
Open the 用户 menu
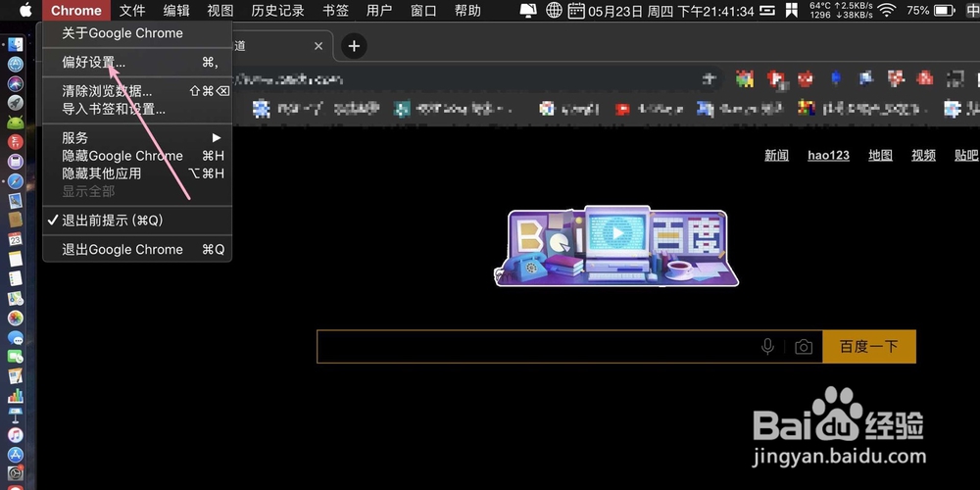point(378,10)
